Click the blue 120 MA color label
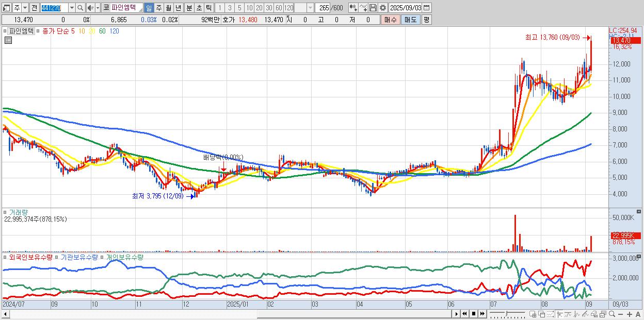The width and height of the screenshot is (644, 320). [114, 31]
